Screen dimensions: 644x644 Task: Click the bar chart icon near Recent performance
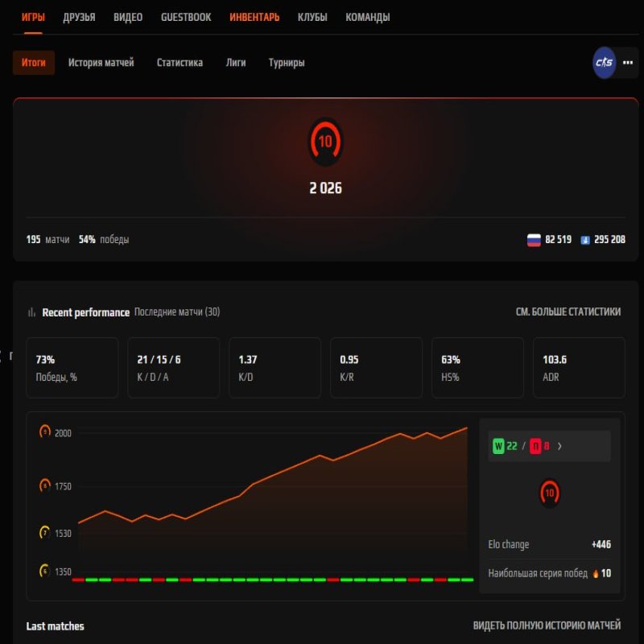pyautogui.click(x=31, y=312)
